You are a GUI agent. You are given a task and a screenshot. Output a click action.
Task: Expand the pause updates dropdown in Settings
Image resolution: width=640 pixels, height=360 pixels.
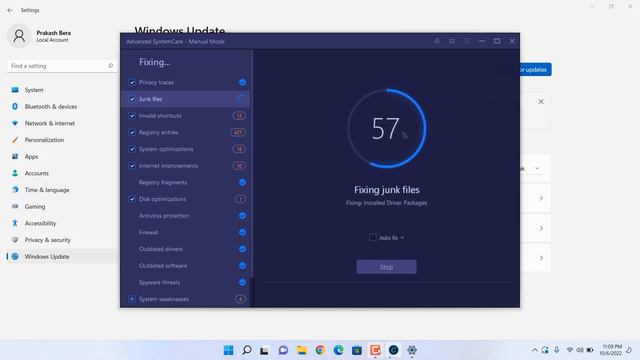(537, 168)
